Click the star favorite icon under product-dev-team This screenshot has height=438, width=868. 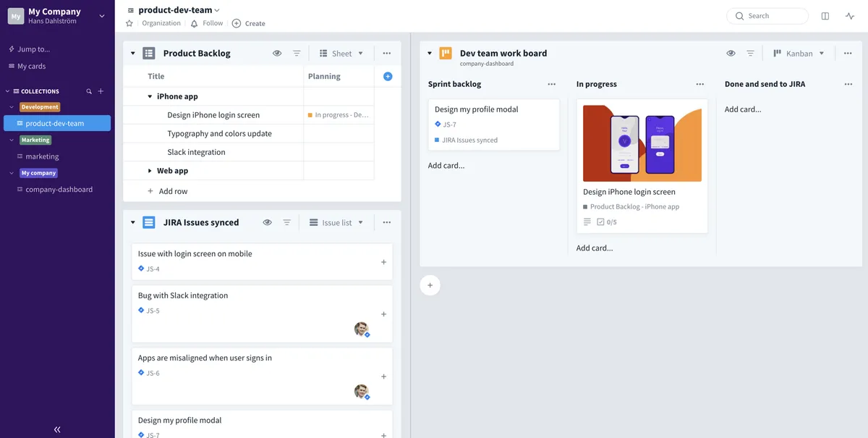tap(129, 23)
